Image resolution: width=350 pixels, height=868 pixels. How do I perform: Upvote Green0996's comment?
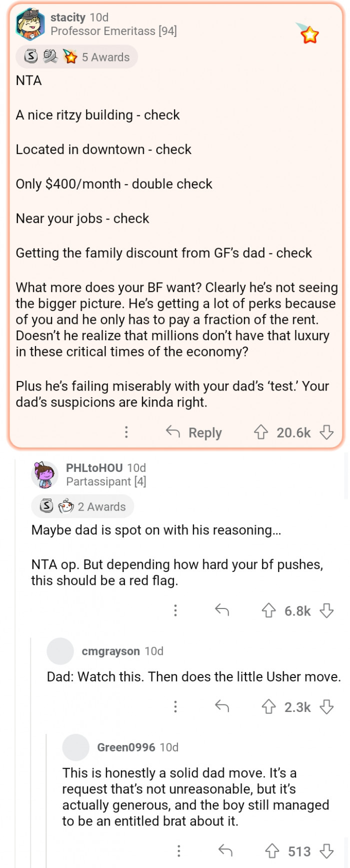[x=272, y=851]
